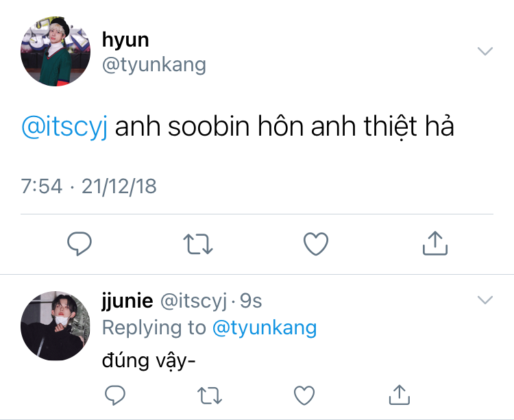Share hyun's main tweet
Viewport: 514px width, 420px height.
pyautogui.click(x=435, y=243)
